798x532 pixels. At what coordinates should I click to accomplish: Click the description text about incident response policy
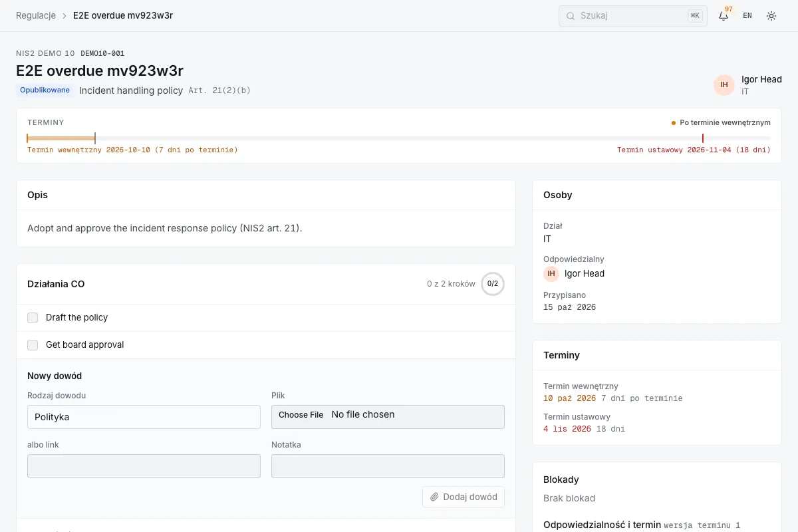[x=165, y=228]
